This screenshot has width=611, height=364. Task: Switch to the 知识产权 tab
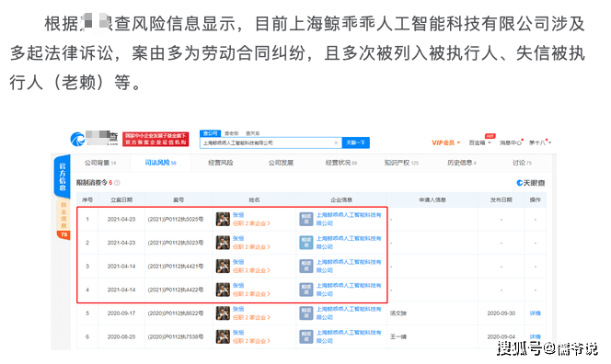tap(401, 163)
